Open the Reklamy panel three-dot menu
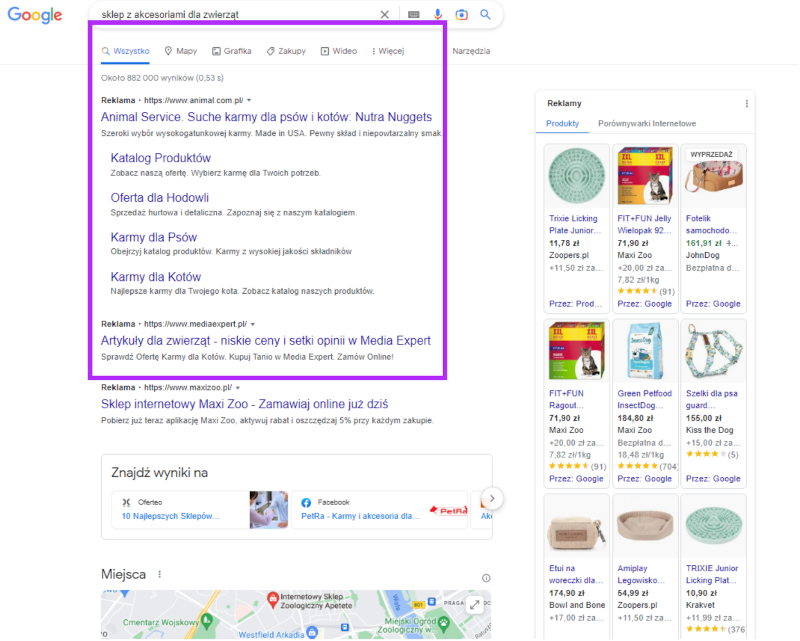 [x=746, y=104]
